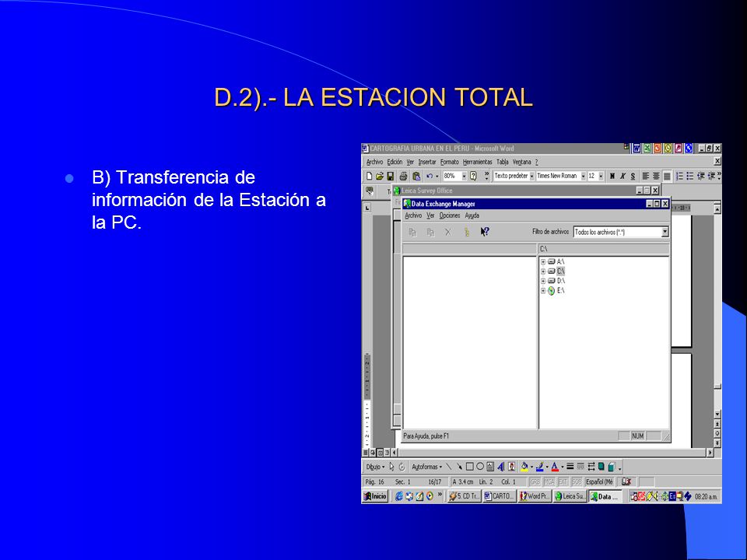Select the Line tool in Drawing toolbar
747x560 pixels.
tap(449, 467)
